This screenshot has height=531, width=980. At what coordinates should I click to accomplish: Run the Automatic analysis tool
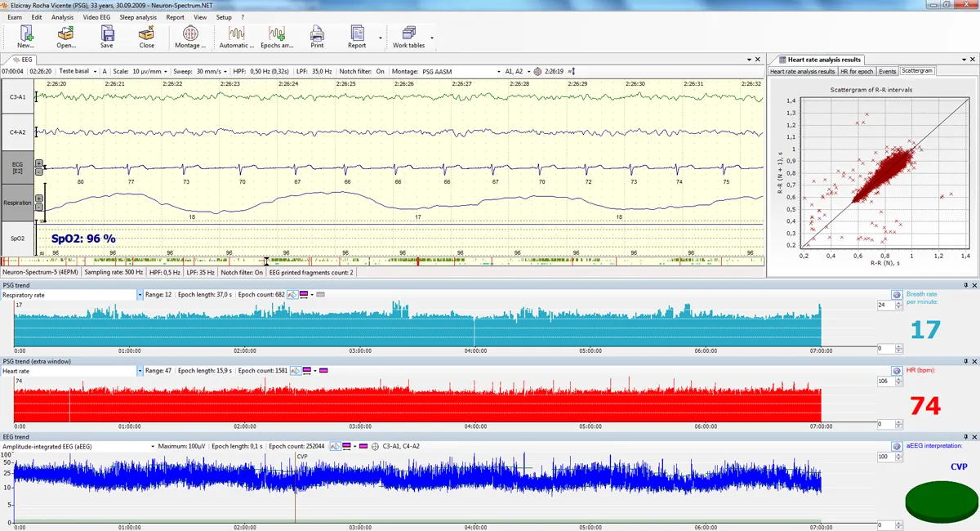pos(237,34)
